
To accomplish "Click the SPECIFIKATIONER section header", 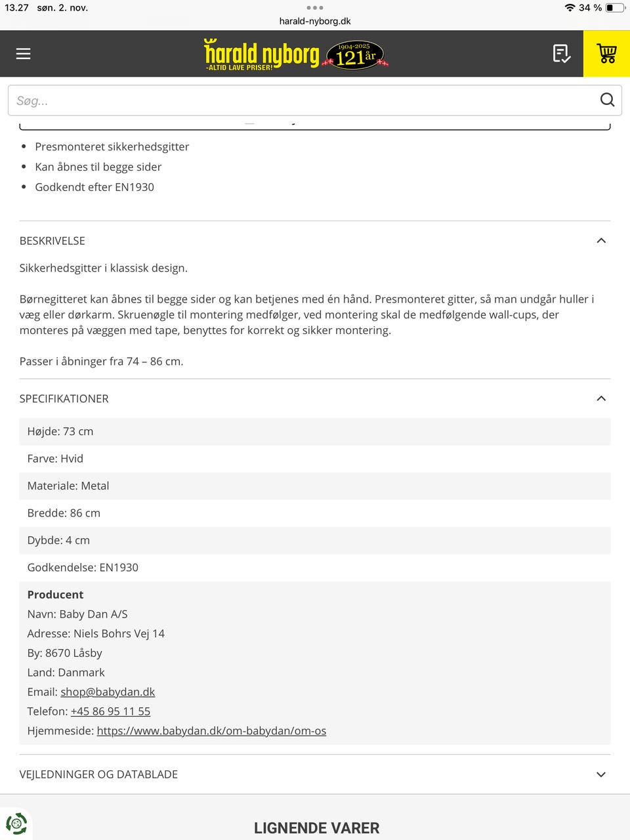I will tap(64, 399).
